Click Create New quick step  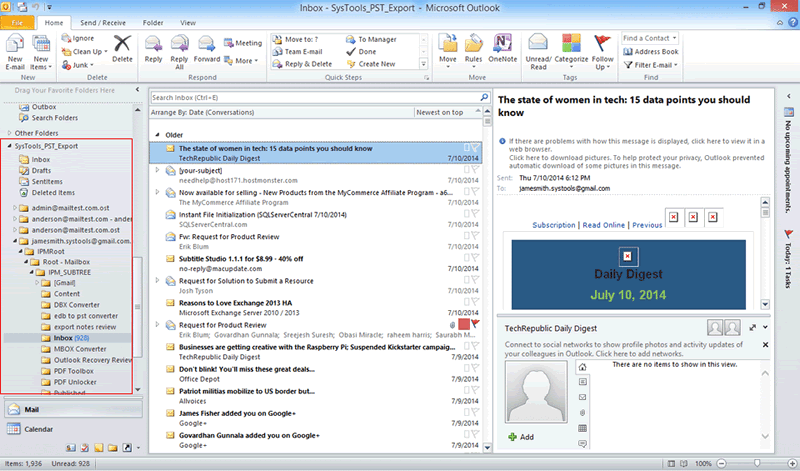point(371,64)
